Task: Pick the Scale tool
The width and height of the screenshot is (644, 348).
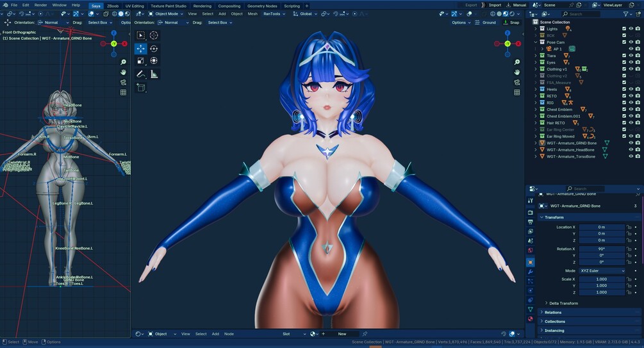Action: coord(140,61)
